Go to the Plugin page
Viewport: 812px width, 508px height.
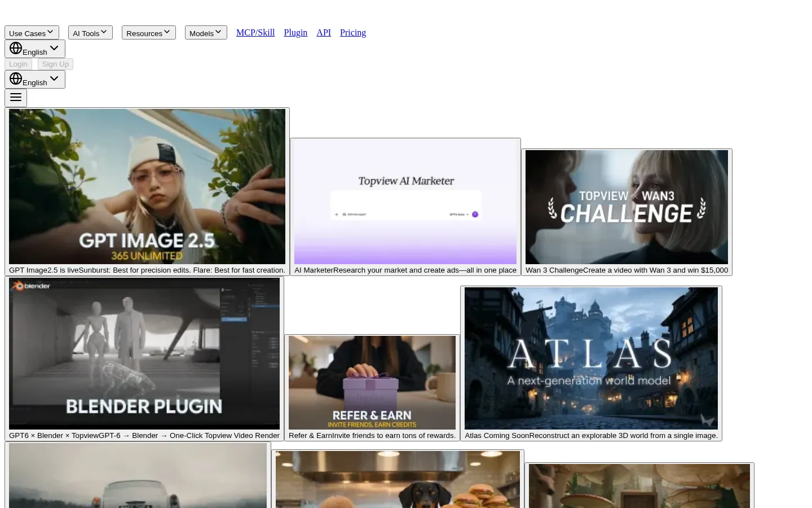click(x=295, y=33)
